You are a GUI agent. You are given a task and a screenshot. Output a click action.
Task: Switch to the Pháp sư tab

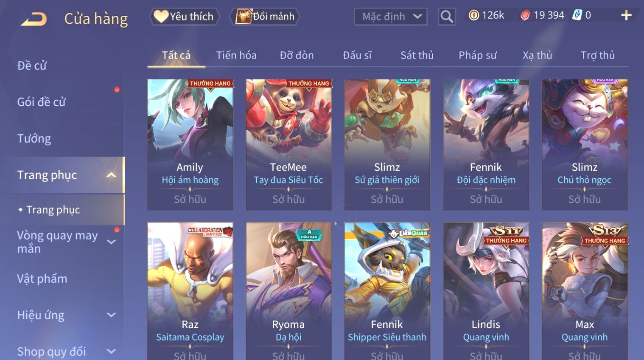click(477, 55)
